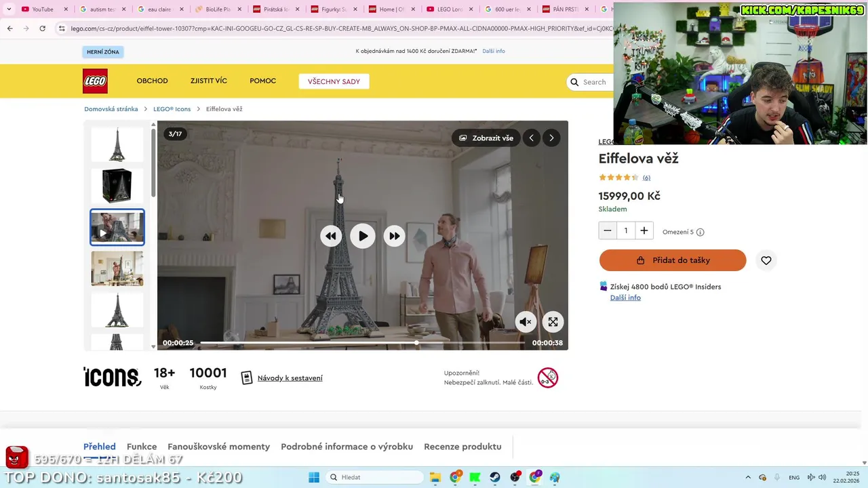Go to Domovská stránka breadcrumb

(x=111, y=109)
